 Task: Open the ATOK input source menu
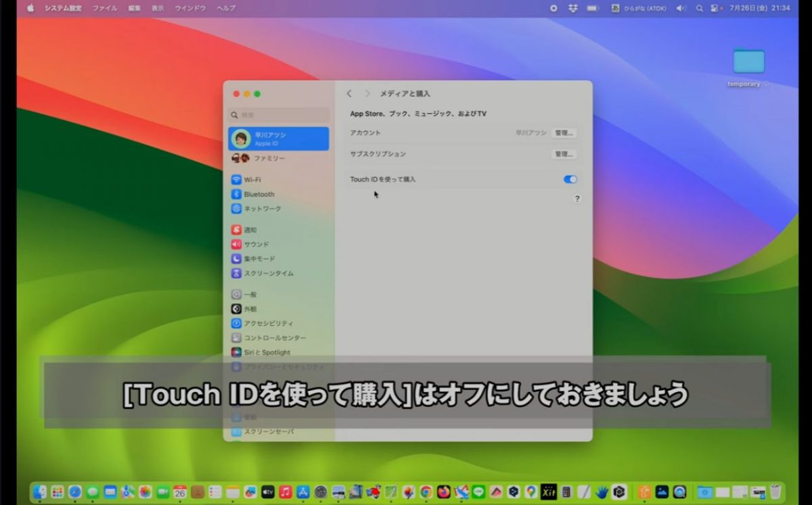(x=639, y=8)
